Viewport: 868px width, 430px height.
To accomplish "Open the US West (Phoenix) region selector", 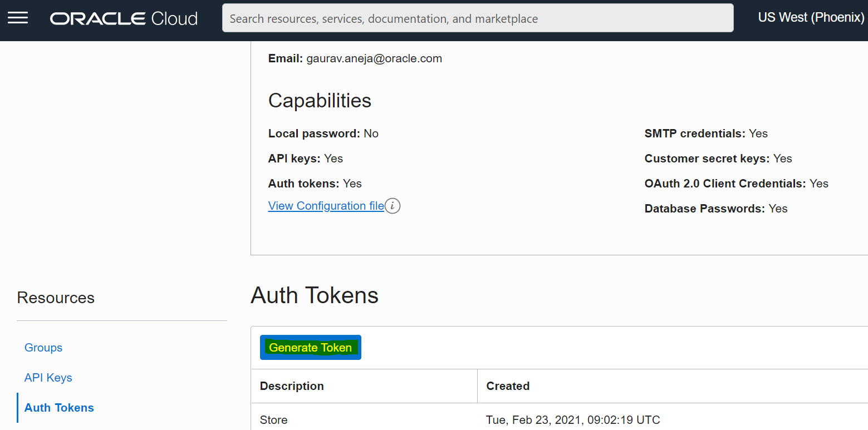I will [x=810, y=17].
